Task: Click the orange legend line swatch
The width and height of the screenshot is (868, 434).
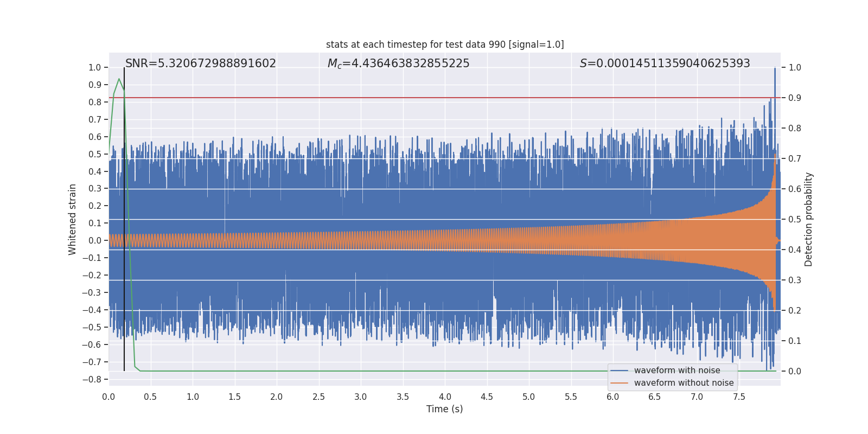Action: pyautogui.click(x=619, y=383)
